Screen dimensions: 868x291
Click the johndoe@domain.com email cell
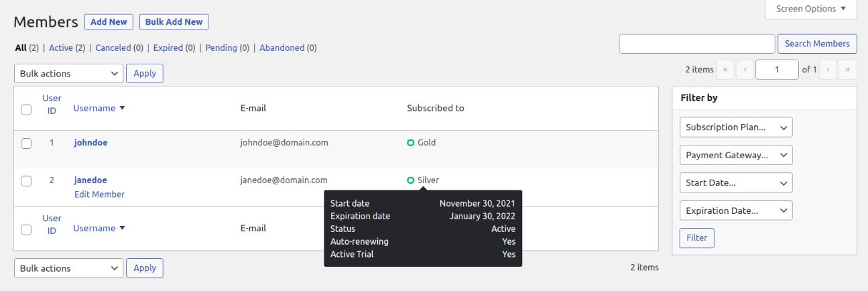[x=284, y=143]
